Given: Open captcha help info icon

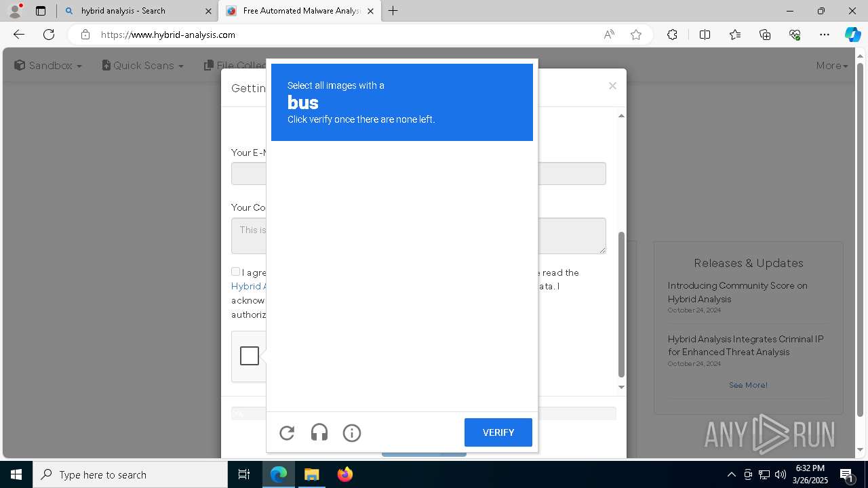Looking at the screenshot, I should 352,432.
